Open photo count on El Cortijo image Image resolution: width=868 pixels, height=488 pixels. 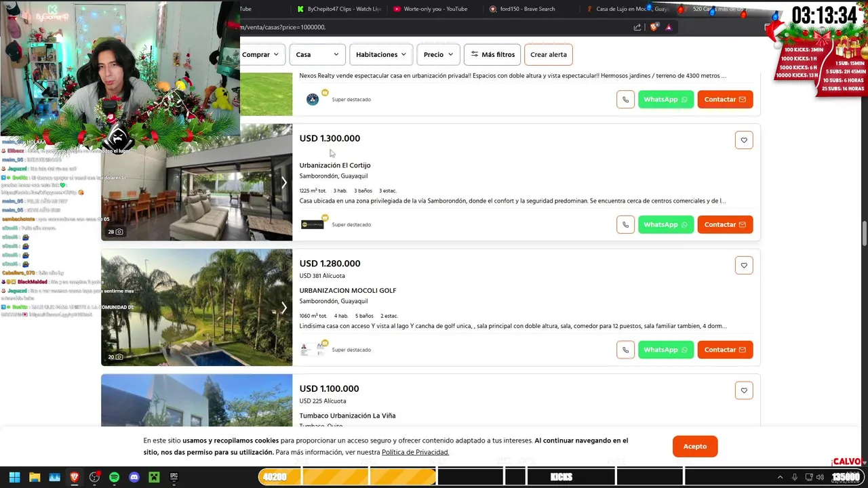pos(115,232)
